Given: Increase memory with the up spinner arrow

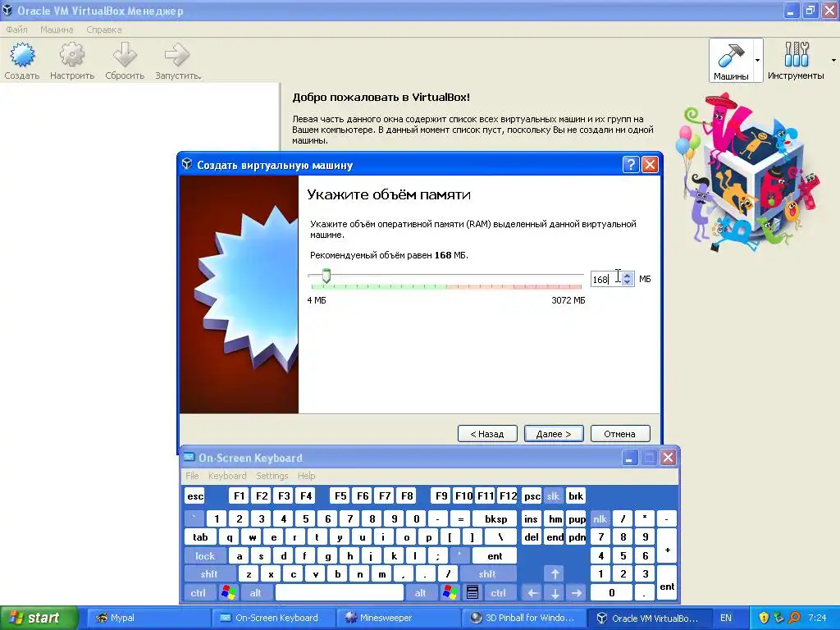Looking at the screenshot, I should pyautogui.click(x=628, y=276).
